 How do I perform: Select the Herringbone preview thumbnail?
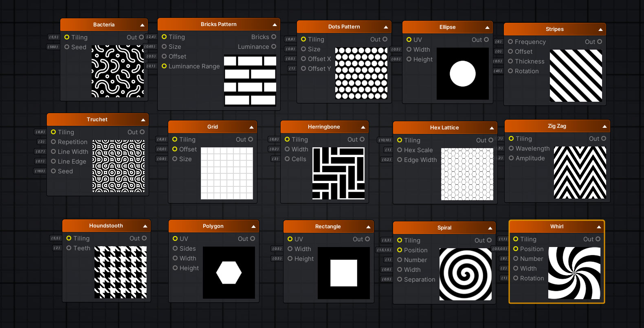pos(338,173)
